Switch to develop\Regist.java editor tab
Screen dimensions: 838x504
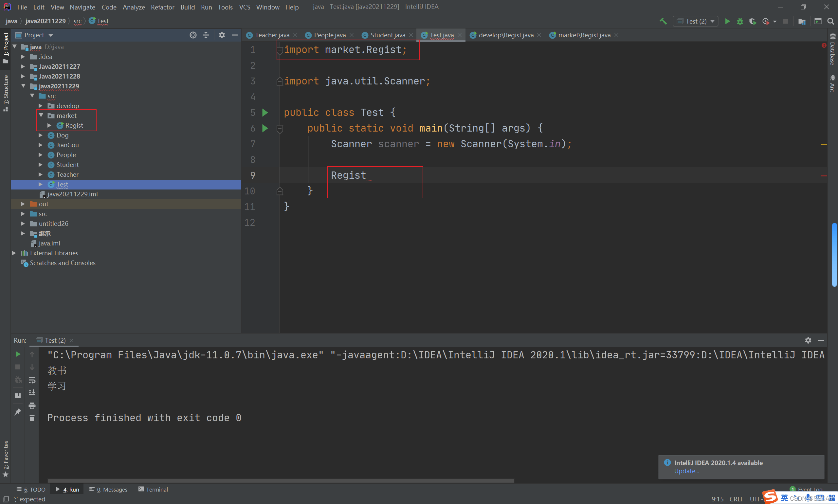[505, 35]
